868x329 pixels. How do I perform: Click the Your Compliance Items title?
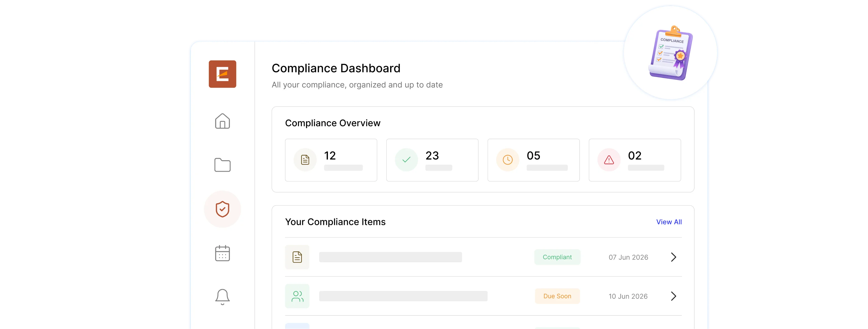(x=335, y=222)
